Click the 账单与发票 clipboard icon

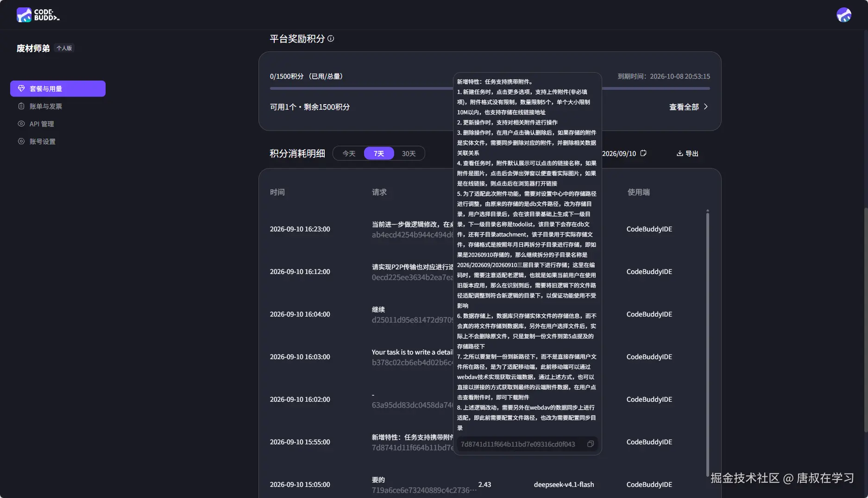click(21, 106)
